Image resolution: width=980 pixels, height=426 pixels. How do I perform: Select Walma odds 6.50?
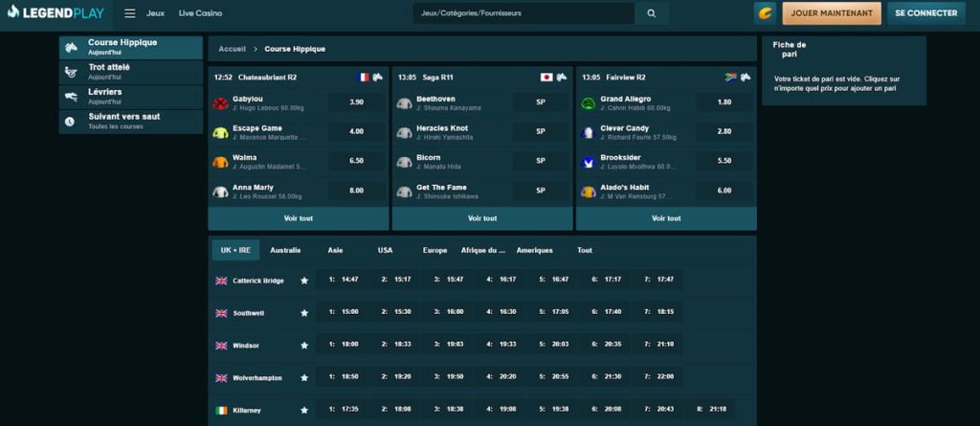(x=356, y=161)
